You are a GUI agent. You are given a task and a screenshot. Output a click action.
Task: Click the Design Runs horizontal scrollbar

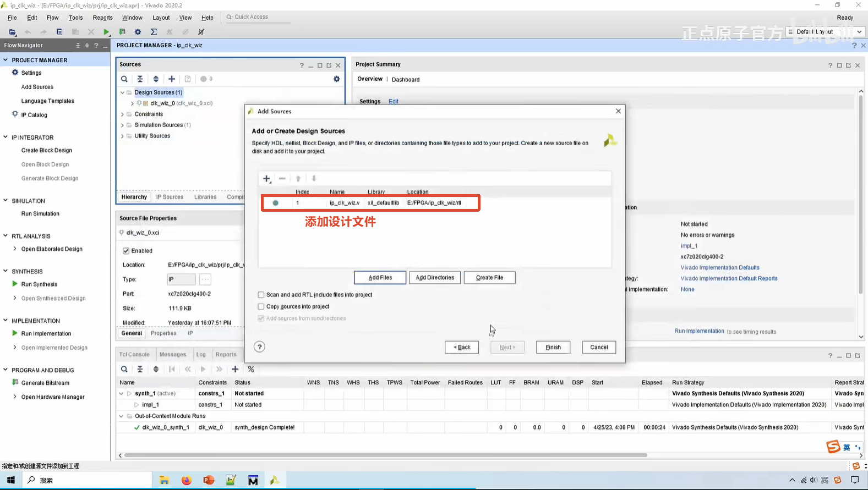point(386,455)
